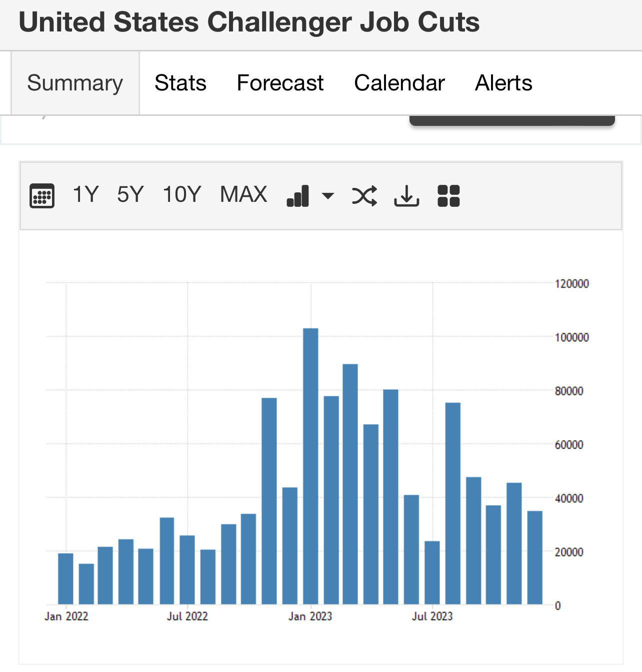Click the Jan 2022 axis label
Image resolution: width=642 pixels, height=672 pixels.
point(66,617)
